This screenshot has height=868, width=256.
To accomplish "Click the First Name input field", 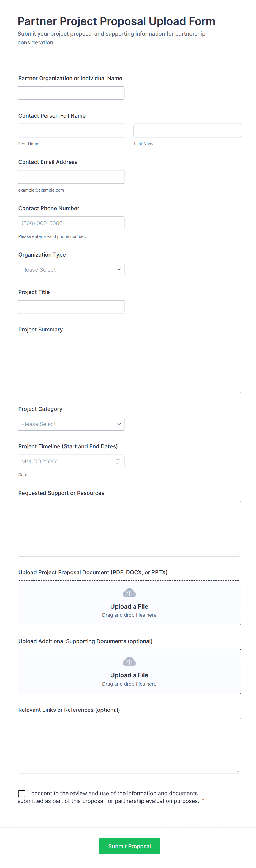I will point(71,130).
